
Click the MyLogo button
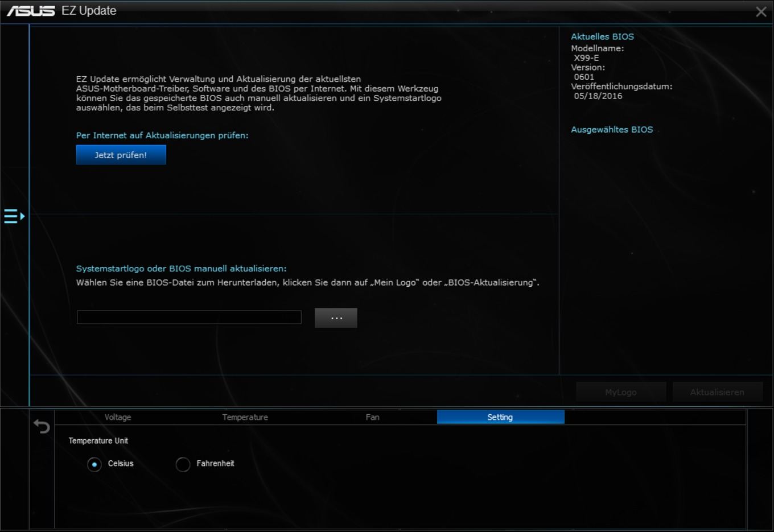[x=621, y=392]
